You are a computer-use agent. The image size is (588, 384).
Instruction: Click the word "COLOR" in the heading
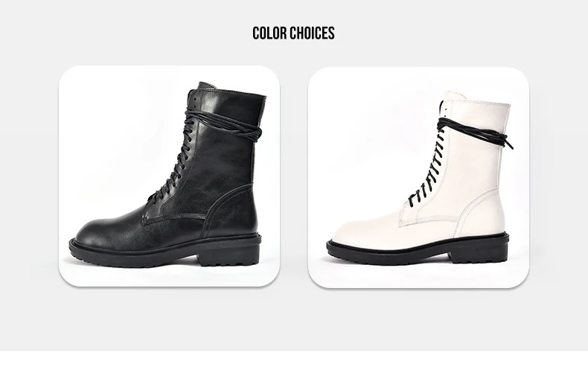[269, 33]
